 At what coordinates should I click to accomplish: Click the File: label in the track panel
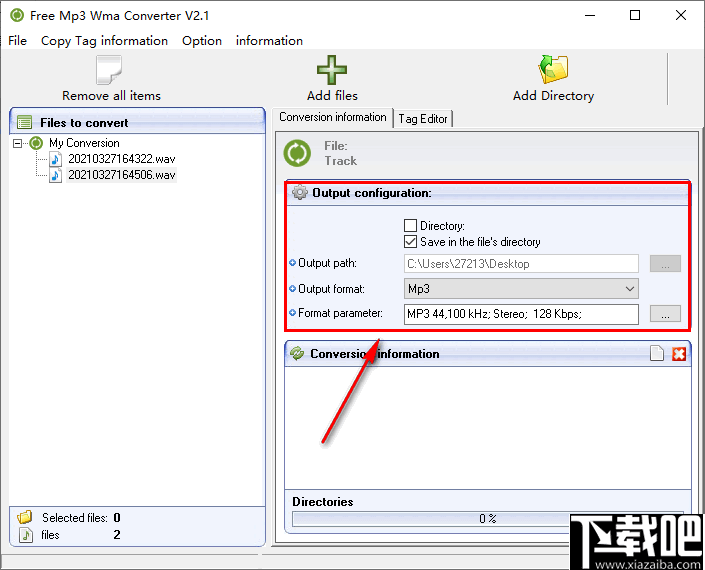[x=336, y=146]
